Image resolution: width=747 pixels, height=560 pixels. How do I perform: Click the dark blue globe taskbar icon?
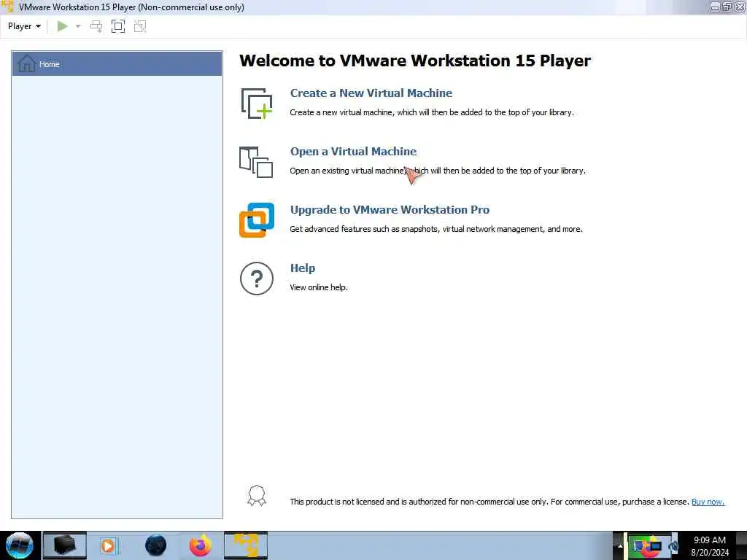point(156,545)
